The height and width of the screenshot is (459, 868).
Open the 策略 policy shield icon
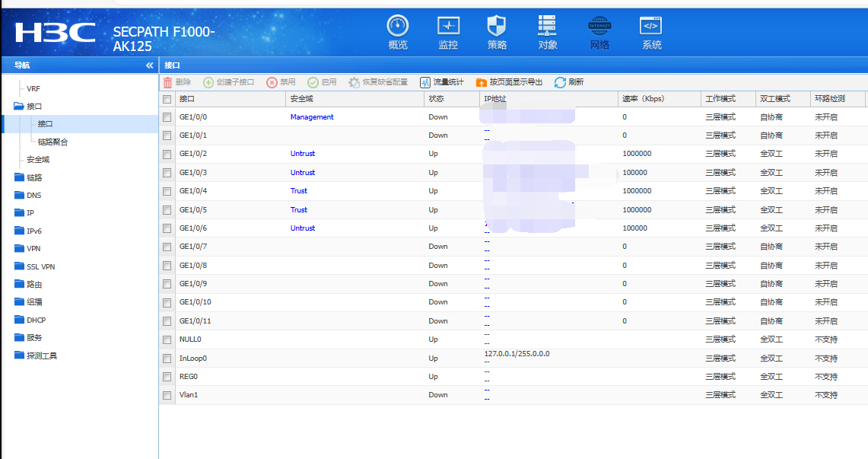pyautogui.click(x=497, y=26)
